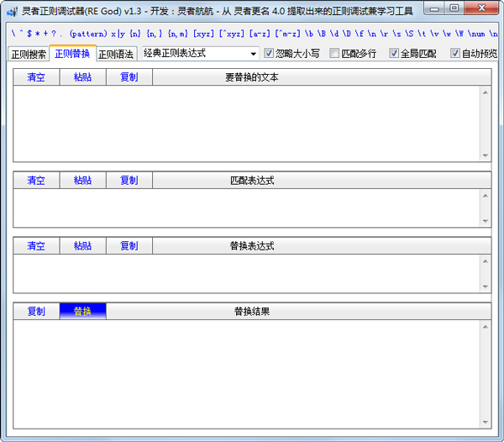Switch to the 正则搜索 tab
504x442 pixels.
coord(29,55)
